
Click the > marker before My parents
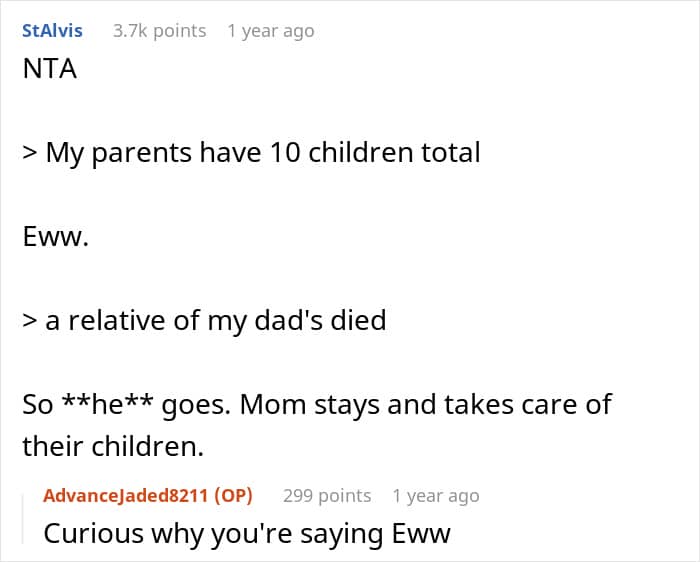pyautogui.click(x=29, y=153)
